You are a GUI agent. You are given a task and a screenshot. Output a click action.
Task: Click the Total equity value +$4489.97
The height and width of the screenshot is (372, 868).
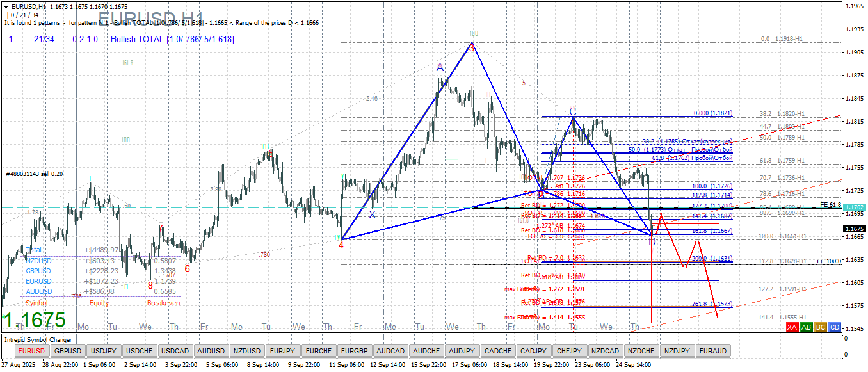(101, 250)
